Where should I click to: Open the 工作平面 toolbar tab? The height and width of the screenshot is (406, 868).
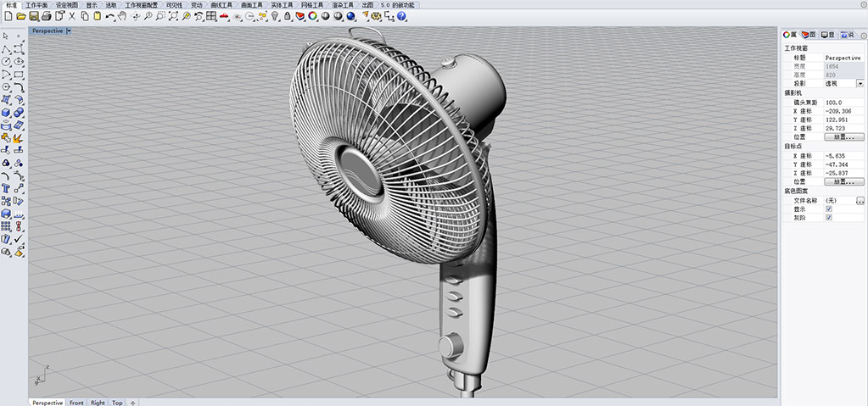pos(36,4)
